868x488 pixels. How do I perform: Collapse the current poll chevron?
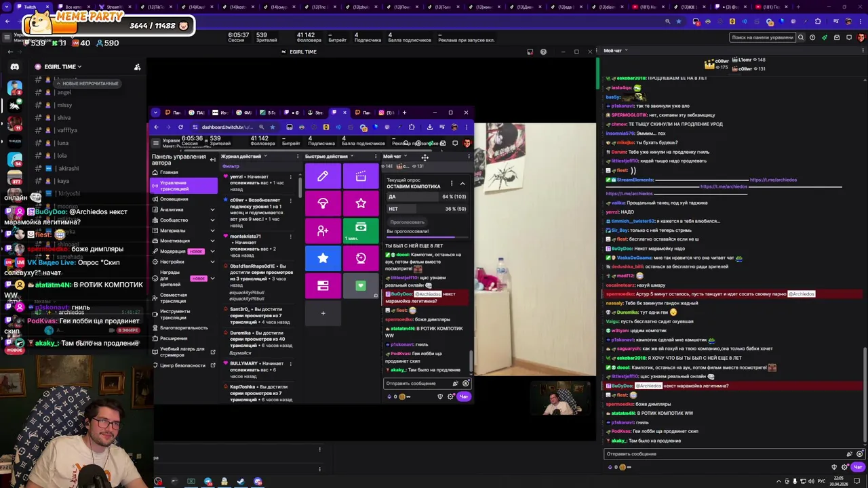click(x=462, y=184)
